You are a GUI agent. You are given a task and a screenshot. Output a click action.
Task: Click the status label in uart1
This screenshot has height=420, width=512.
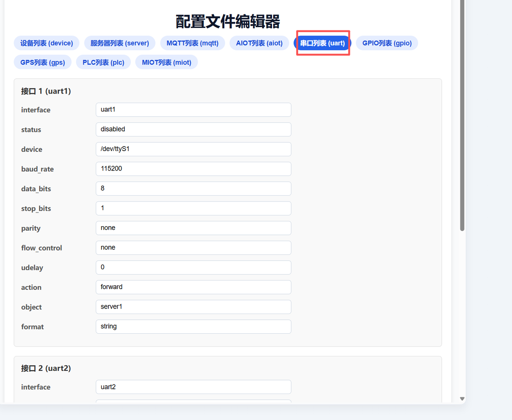[31, 130]
